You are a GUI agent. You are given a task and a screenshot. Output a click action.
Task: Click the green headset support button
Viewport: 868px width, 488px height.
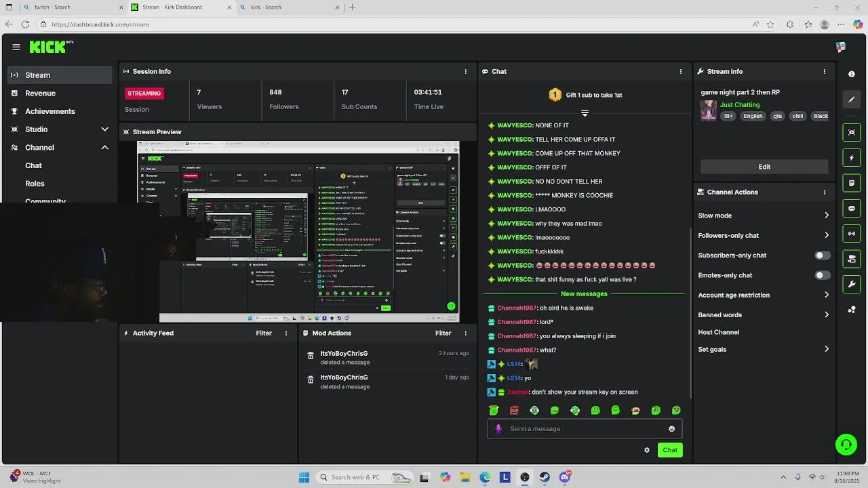(846, 445)
